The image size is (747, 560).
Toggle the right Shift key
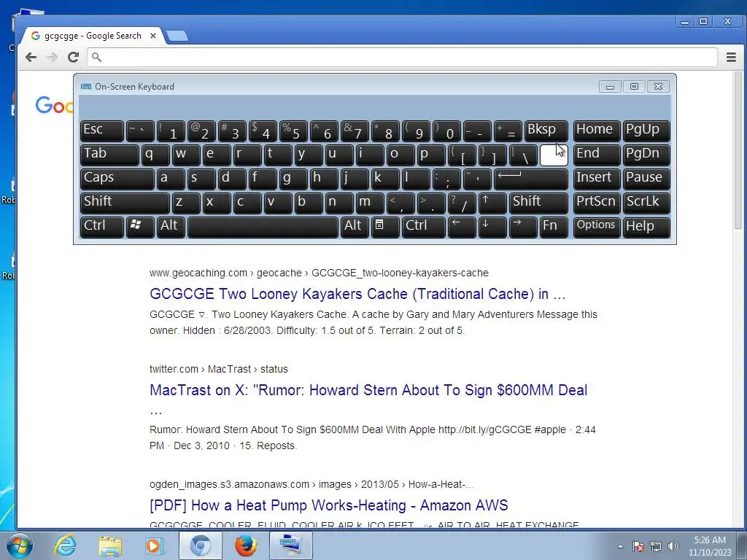[538, 203]
